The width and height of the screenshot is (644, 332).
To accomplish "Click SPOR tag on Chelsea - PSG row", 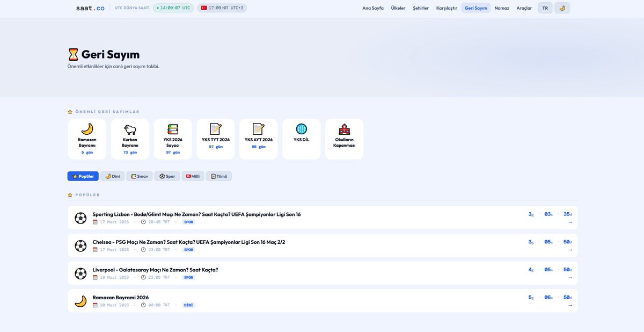I will [188, 250].
